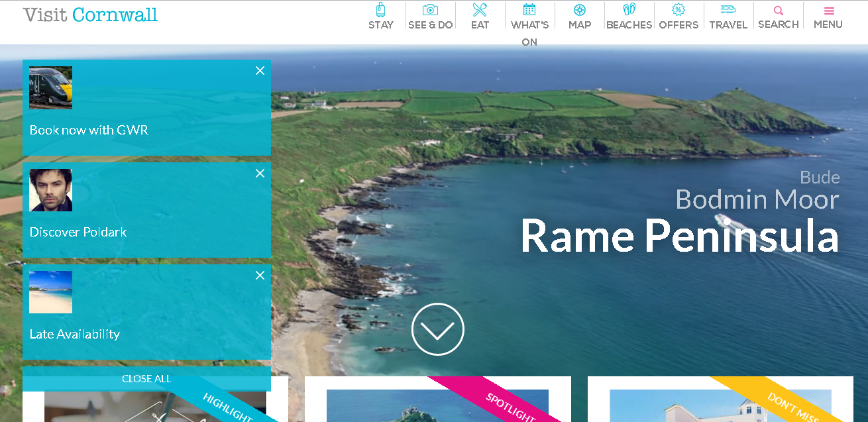Viewport: 868px width, 422px height.
Task: Expand the hamburger Menu
Action: (x=828, y=11)
